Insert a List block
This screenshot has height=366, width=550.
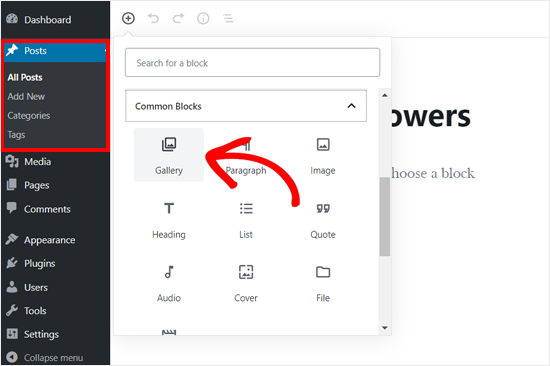(246, 219)
